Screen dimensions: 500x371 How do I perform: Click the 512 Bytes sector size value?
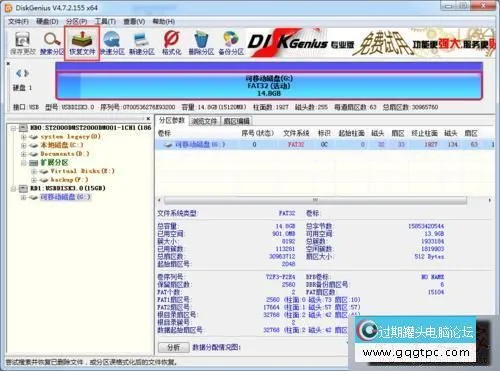tap(429, 256)
